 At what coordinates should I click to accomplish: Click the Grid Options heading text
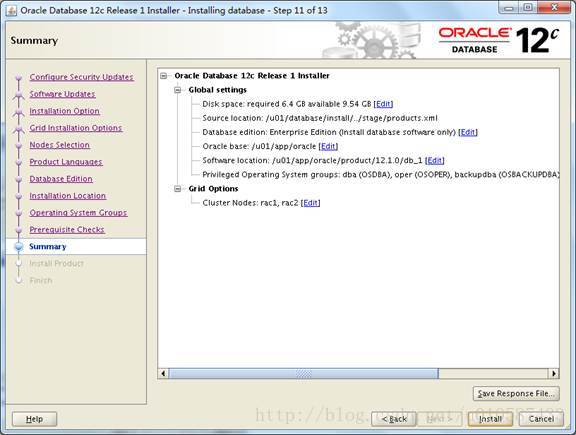pos(213,189)
